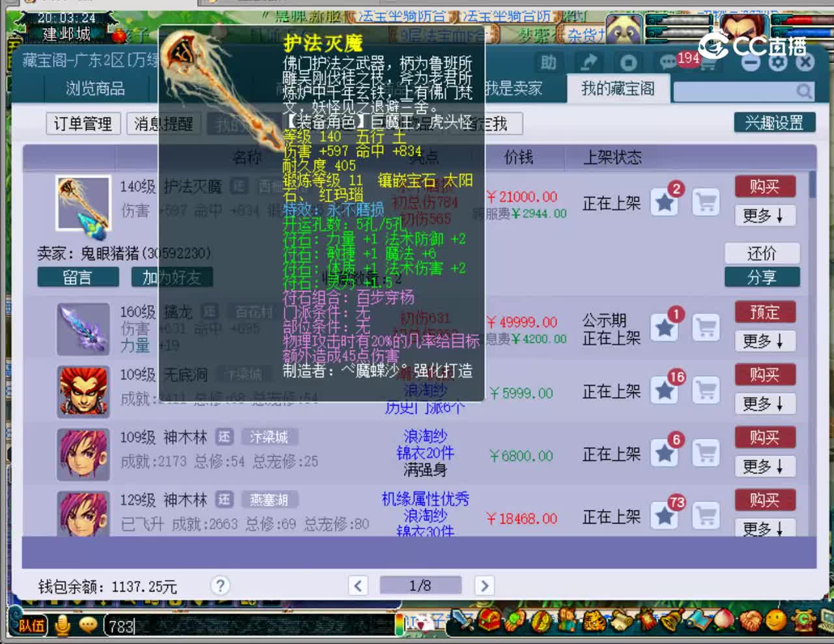Toggle favorite star on ¥18468 神木林 row
This screenshot has width=834, height=644.
665,516
